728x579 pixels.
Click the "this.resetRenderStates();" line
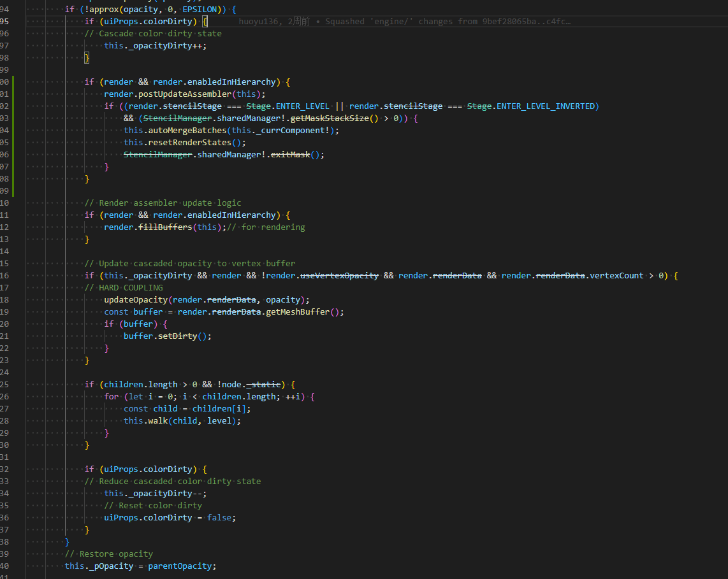coord(184,143)
